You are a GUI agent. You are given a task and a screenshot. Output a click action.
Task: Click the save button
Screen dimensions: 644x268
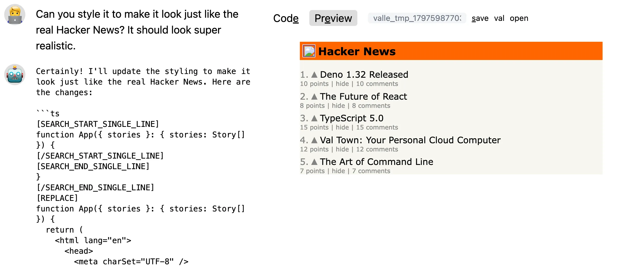[480, 18]
